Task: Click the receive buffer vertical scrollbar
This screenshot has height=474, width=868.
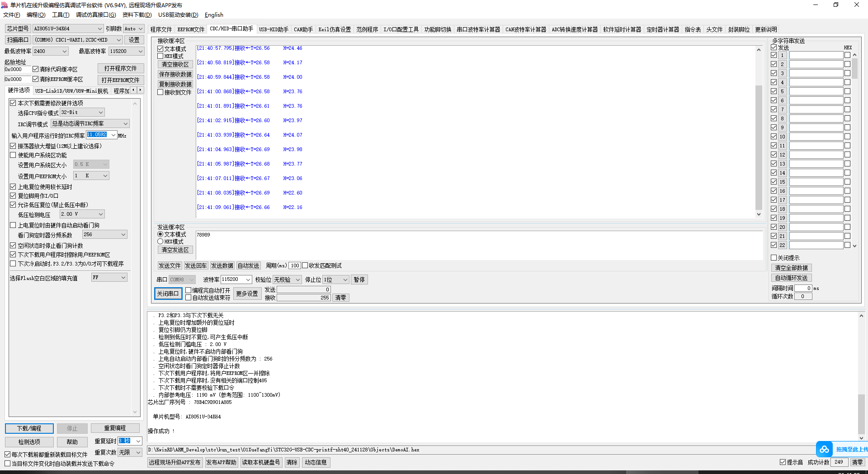Action: coord(759,132)
